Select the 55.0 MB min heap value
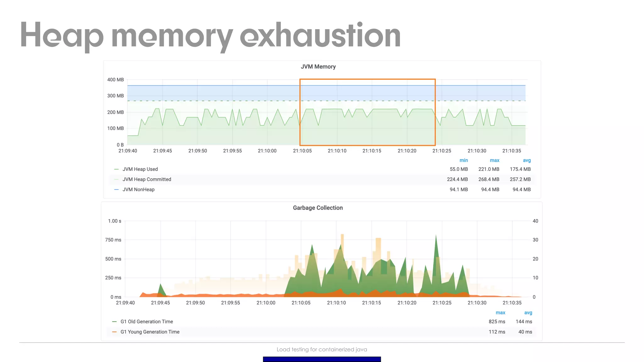Image resolution: width=644 pixels, height=362 pixels. pyautogui.click(x=459, y=169)
